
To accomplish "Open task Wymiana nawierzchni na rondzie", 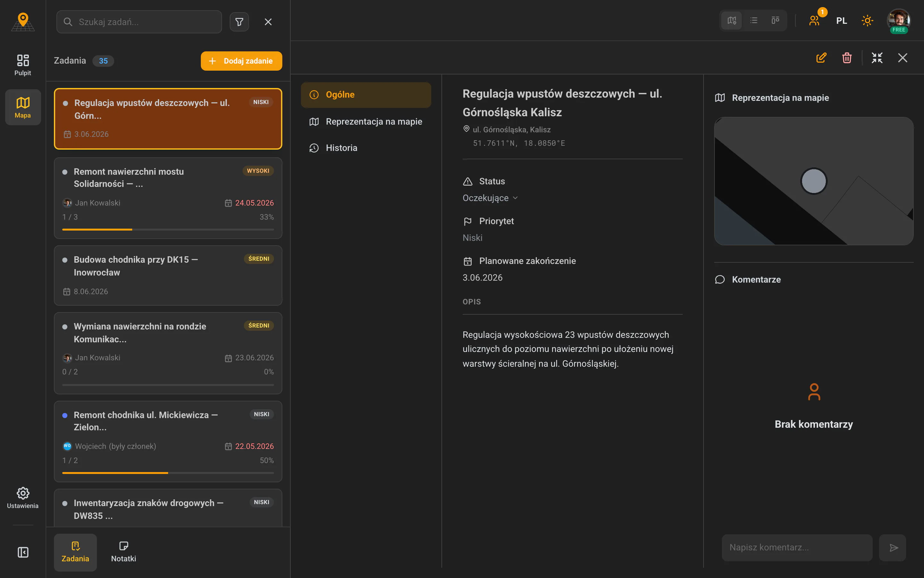I will click(x=168, y=353).
